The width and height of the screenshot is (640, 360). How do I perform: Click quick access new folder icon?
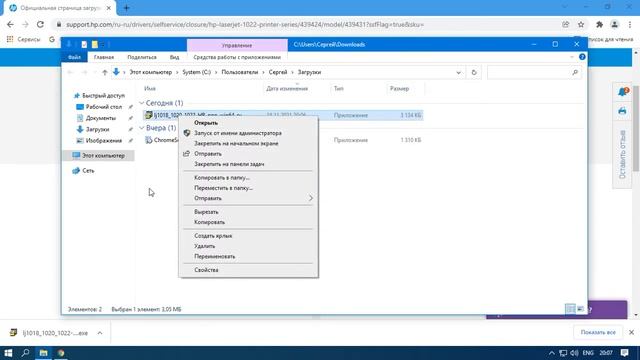click(x=94, y=44)
